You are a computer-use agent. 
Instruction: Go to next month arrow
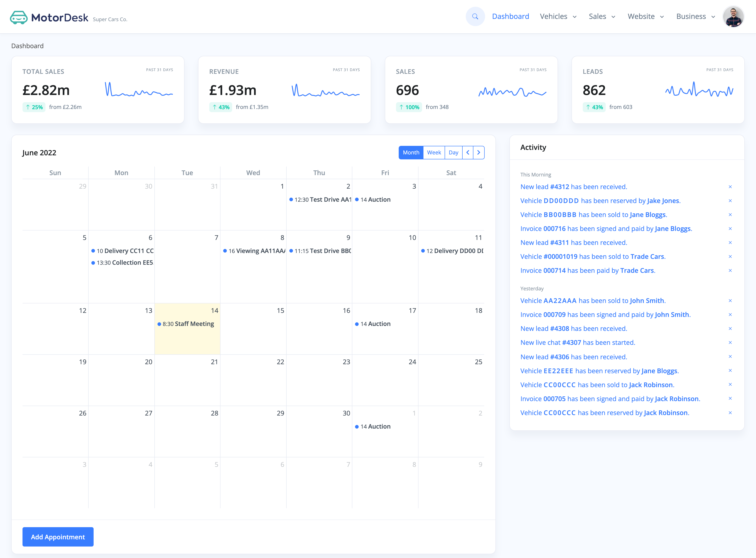(478, 153)
